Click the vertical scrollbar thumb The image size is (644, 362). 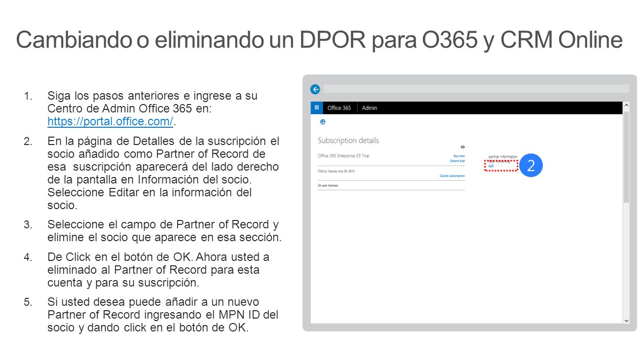tap(626, 157)
